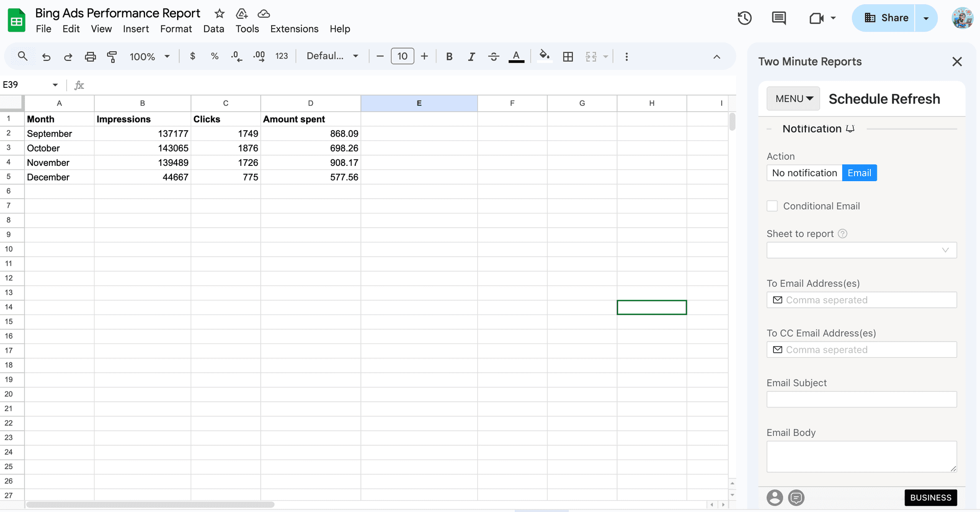This screenshot has height=512, width=980.
Task: Open the Sheet to report dropdown
Action: click(x=861, y=250)
